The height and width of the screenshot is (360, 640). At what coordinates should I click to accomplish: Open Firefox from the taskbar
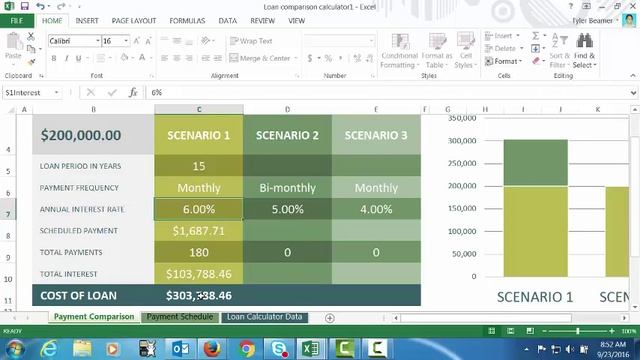coord(212,349)
